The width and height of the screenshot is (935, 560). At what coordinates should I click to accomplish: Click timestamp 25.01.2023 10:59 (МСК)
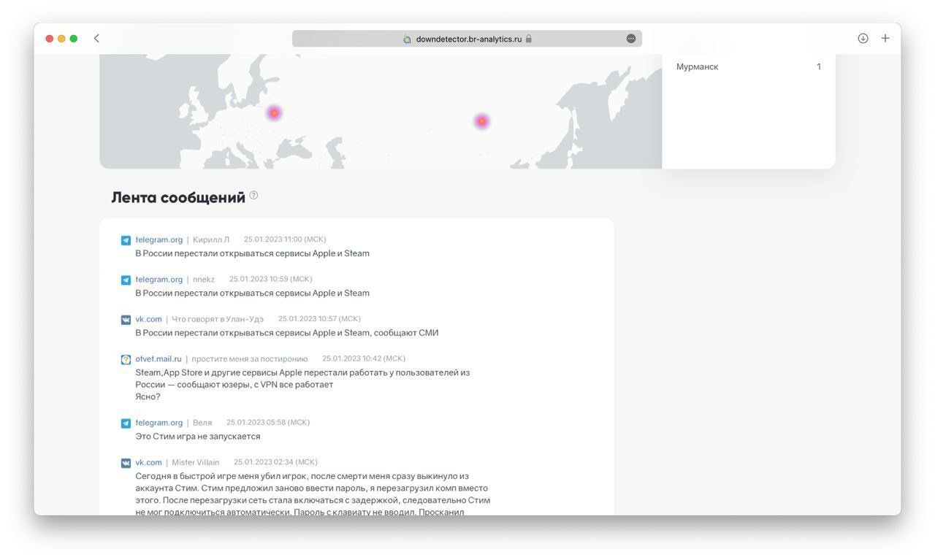coord(271,279)
